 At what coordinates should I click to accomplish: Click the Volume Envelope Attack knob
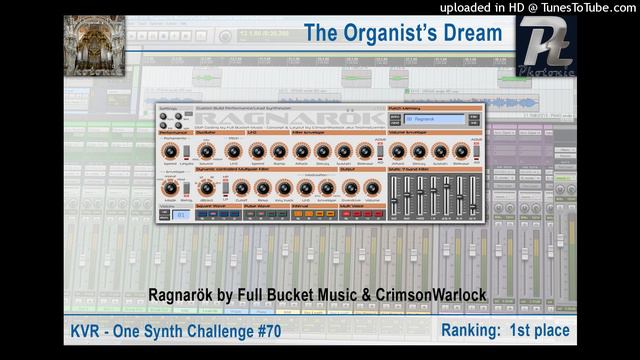coord(398,151)
